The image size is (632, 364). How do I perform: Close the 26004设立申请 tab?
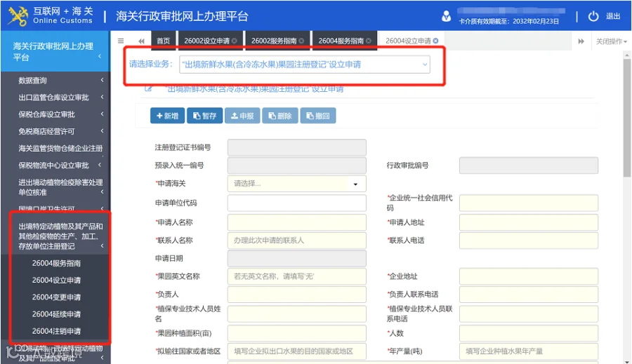[435, 41]
